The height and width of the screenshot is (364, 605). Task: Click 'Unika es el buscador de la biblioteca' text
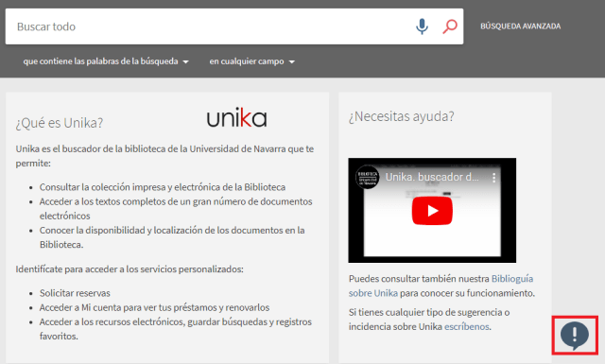click(x=164, y=156)
